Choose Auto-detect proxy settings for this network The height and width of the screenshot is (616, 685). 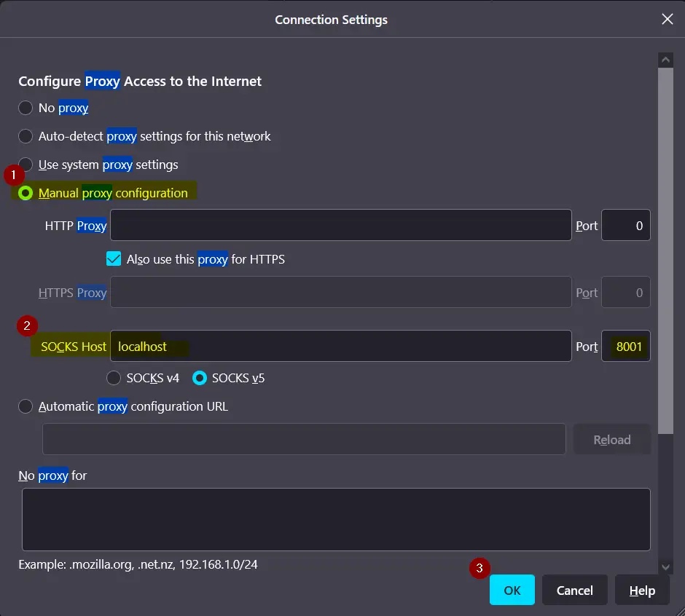(26, 136)
